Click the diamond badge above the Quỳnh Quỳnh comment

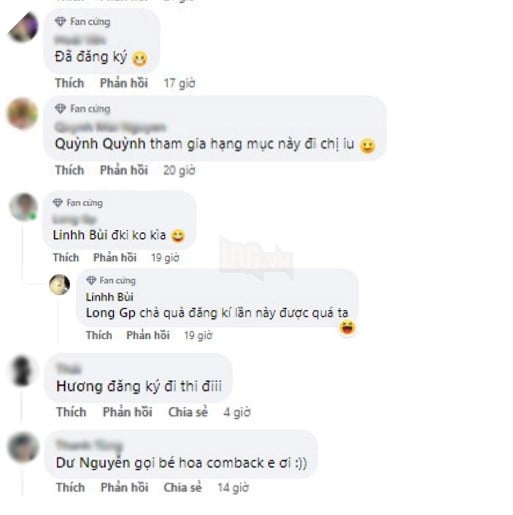click(x=60, y=109)
